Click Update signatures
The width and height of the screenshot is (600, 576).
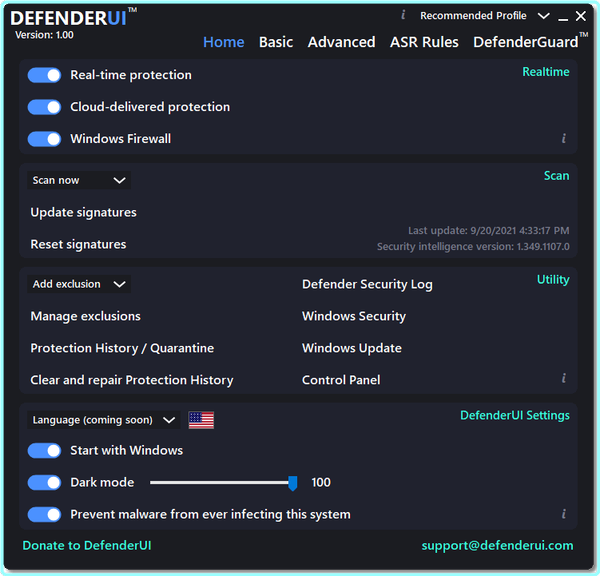pos(83,212)
